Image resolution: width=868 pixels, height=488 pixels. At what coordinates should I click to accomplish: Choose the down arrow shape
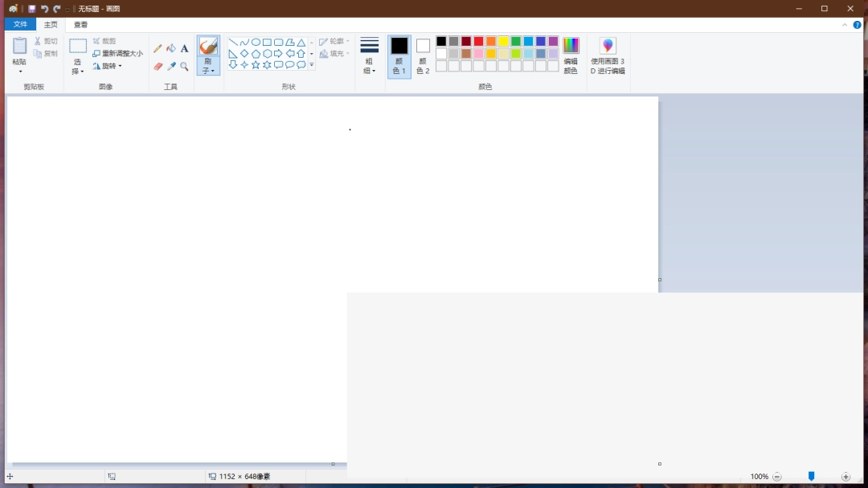tap(233, 65)
